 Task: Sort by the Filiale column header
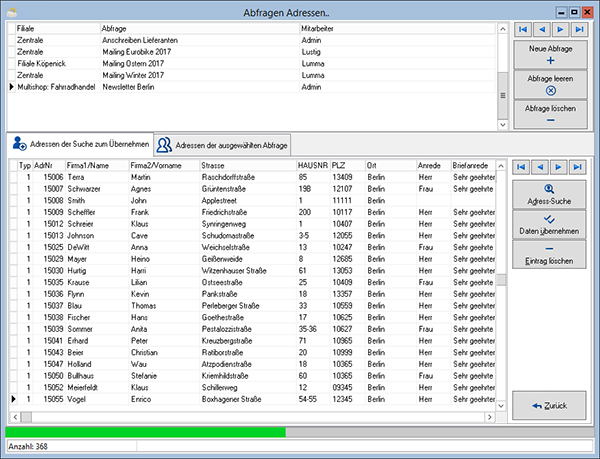tap(57, 29)
